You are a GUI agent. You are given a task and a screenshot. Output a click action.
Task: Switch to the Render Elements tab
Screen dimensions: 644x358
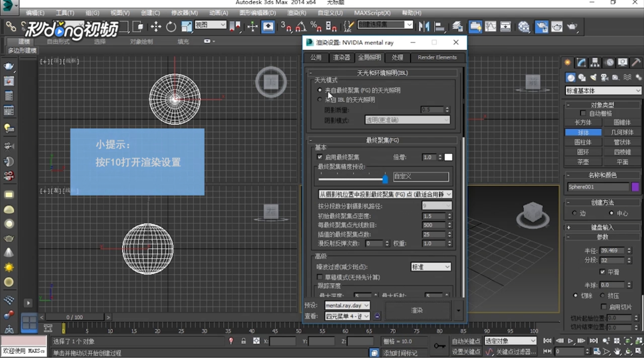pos(437,57)
